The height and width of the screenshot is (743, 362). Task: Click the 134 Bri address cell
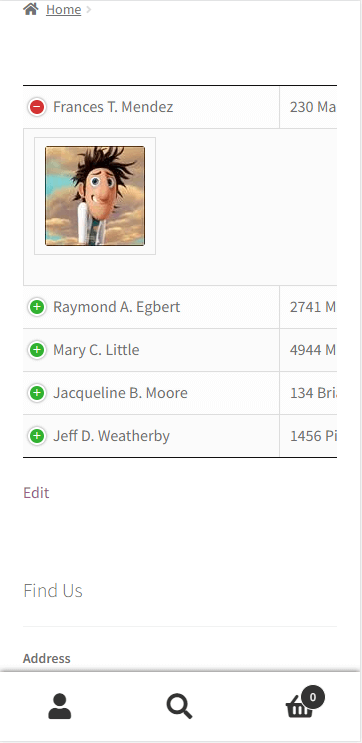click(308, 393)
